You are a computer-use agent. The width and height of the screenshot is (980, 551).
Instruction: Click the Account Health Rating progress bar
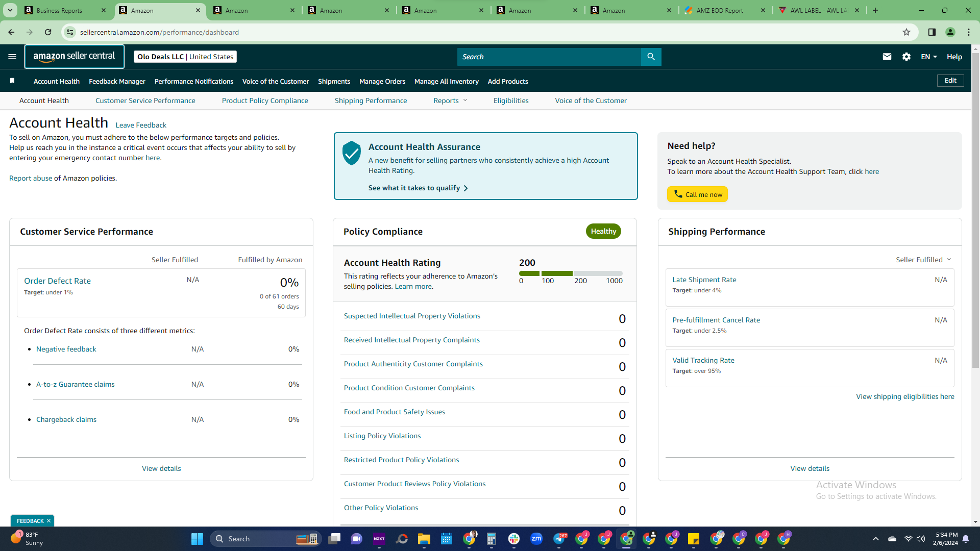[571, 273]
